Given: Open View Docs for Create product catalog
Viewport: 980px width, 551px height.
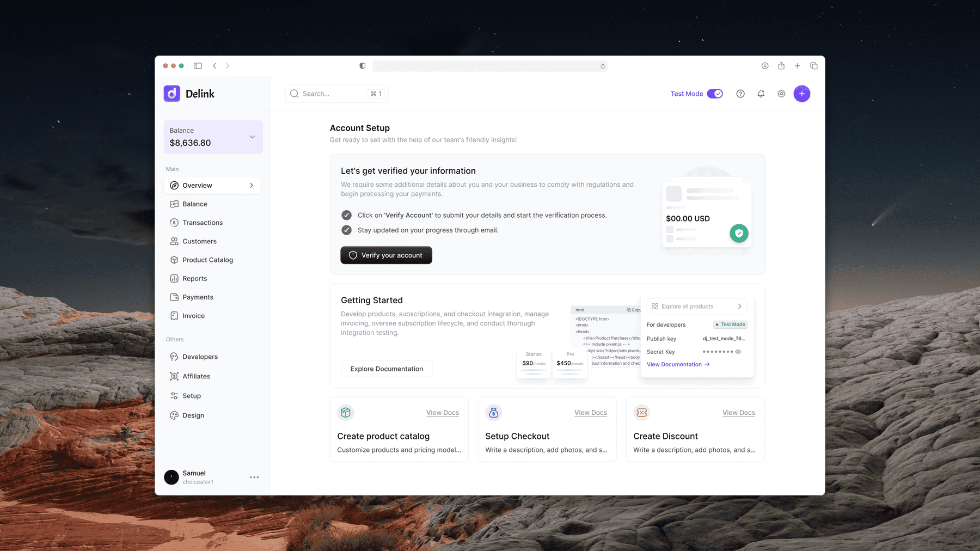Looking at the screenshot, I should [x=443, y=413].
